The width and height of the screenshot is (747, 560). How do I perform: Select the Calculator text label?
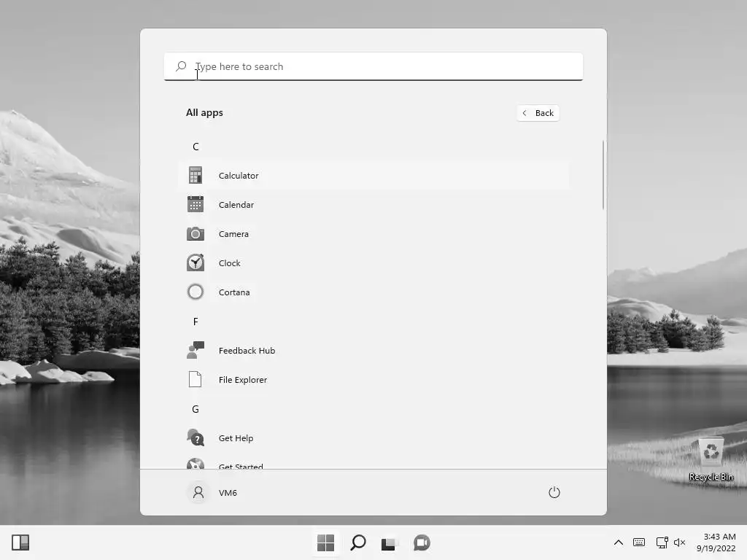click(239, 175)
